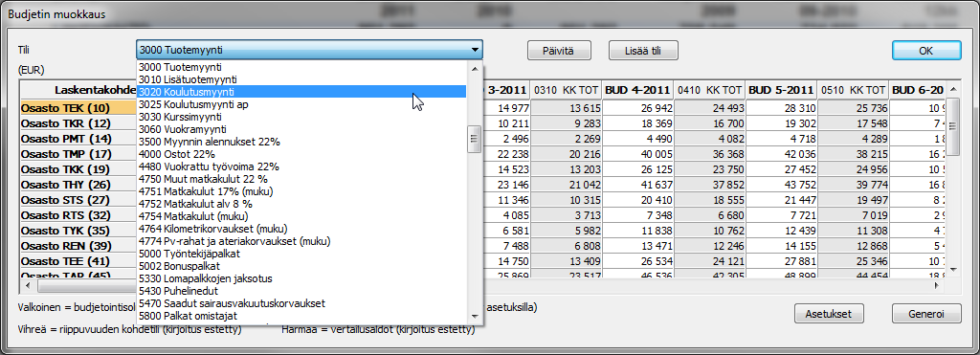980x355 pixels.
Task: Select 4480 Vuokrattu työvoima 22%
Action: pyautogui.click(x=301, y=166)
